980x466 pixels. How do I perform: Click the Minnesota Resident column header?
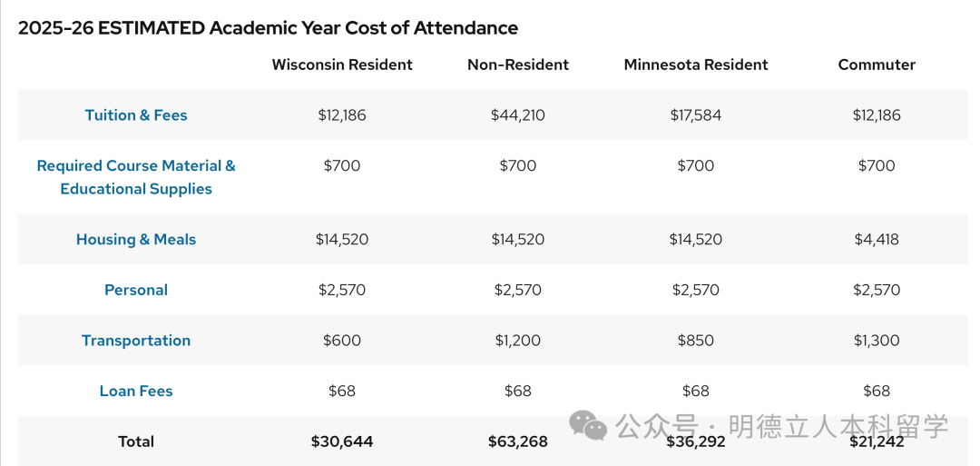point(696,64)
